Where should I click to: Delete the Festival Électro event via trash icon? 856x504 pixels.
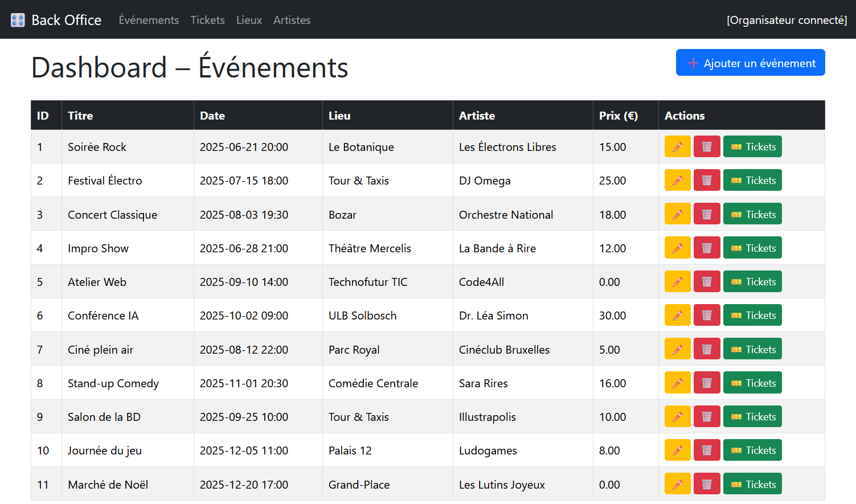tap(707, 180)
